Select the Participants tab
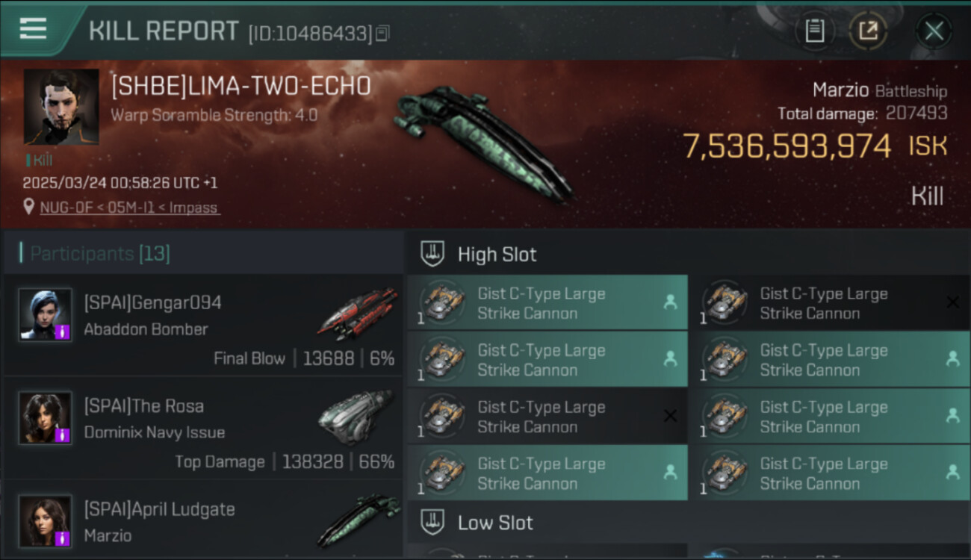Viewport: 971px width, 560px height. [x=99, y=253]
